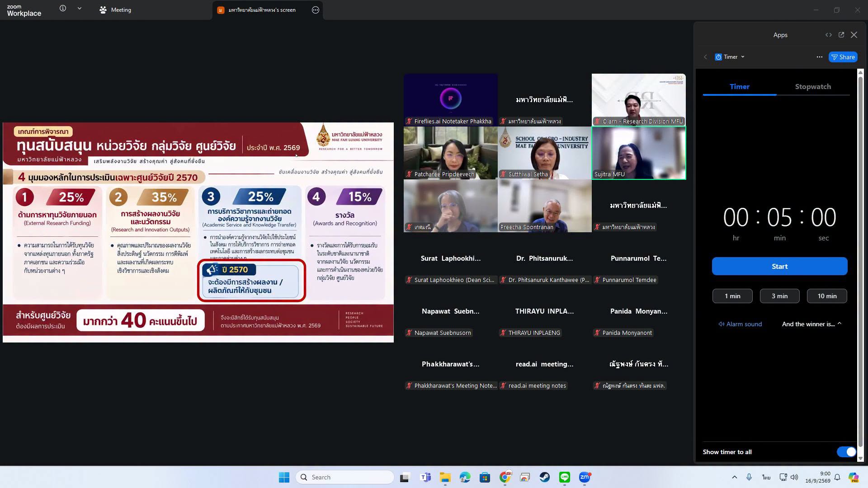Click the microphone icon in system tray
The width and height of the screenshot is (868, 488).
point(749,477)
